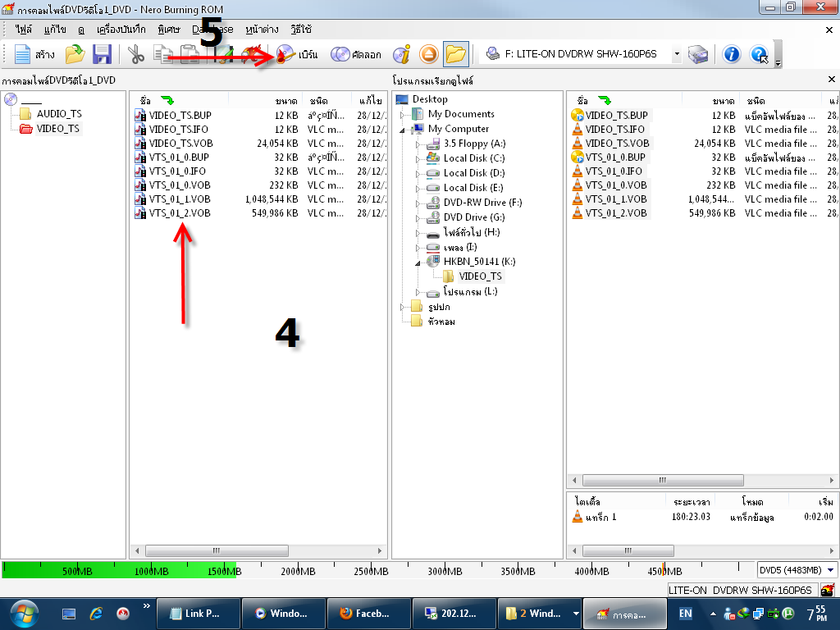Click the blue Info icon in the toolbar

coord(731,54)
